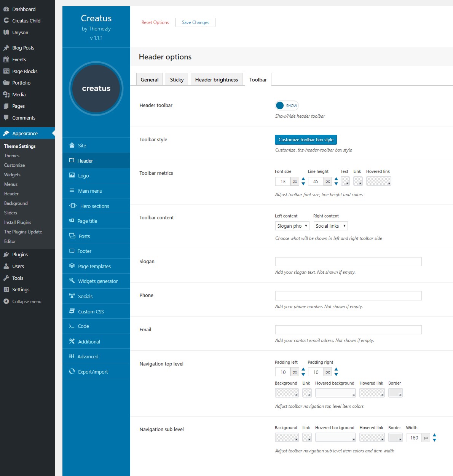Open the Logo image icon section
This screenshot has width=453, height=476.
[72, 176]
